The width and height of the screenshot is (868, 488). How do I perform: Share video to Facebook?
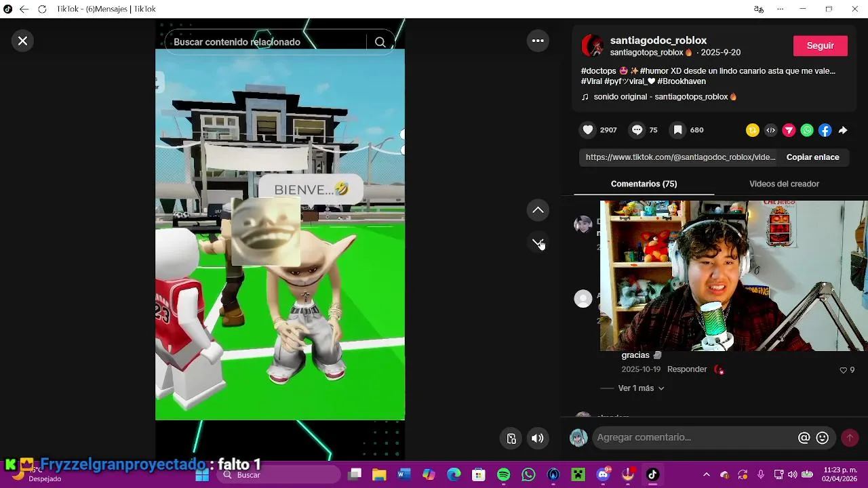click(825, 130)
